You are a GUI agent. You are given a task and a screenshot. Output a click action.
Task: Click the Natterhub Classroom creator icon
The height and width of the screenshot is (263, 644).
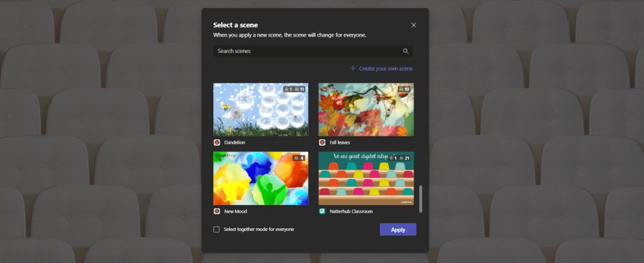pos(322,211)
